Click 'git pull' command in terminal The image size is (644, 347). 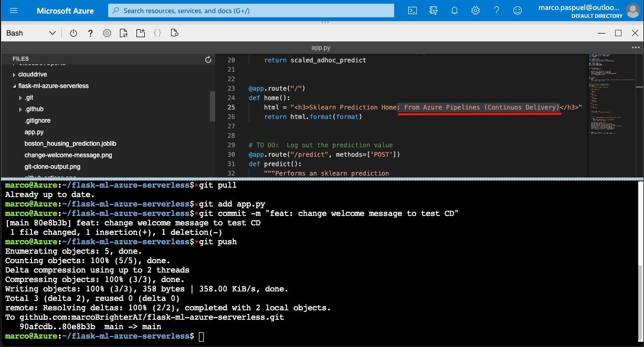[x=218, y=185]
